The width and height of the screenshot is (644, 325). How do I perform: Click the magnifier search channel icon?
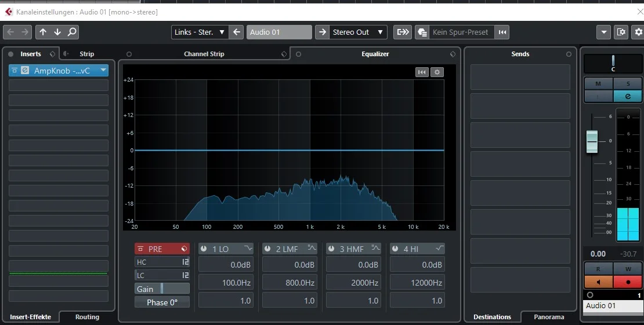pos(72,32)
